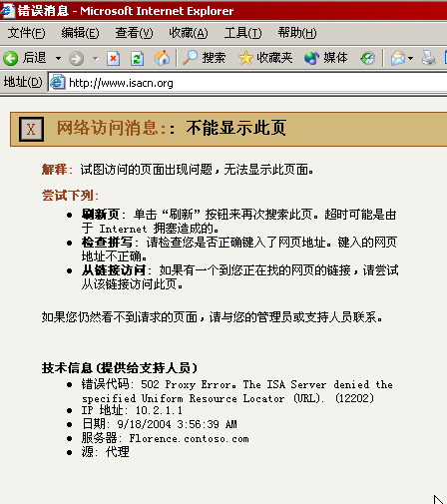Open the History icon in toolbar
The width and height of the screenshot is (447, 504).
tap(367, 58)
